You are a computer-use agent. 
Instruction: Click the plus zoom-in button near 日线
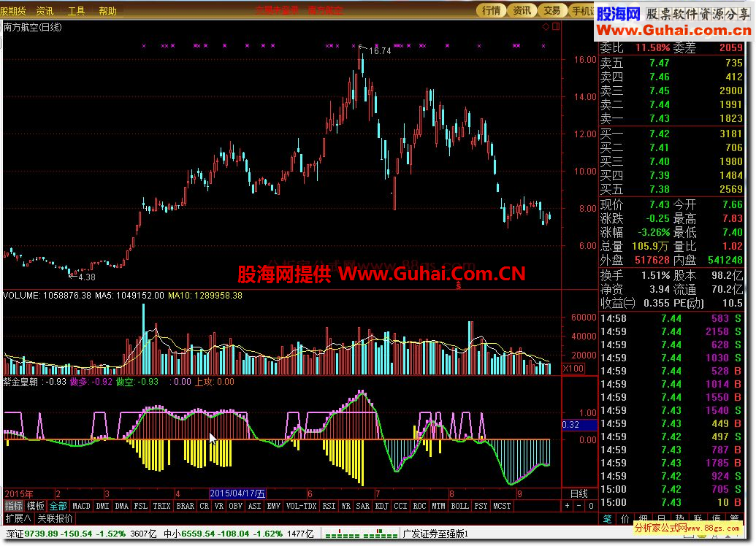tap(568, 506)
